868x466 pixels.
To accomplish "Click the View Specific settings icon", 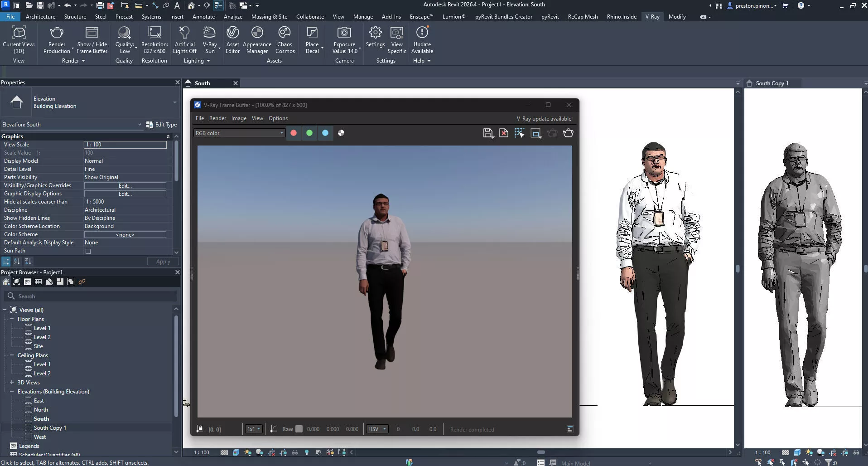I will coord(397,33).
